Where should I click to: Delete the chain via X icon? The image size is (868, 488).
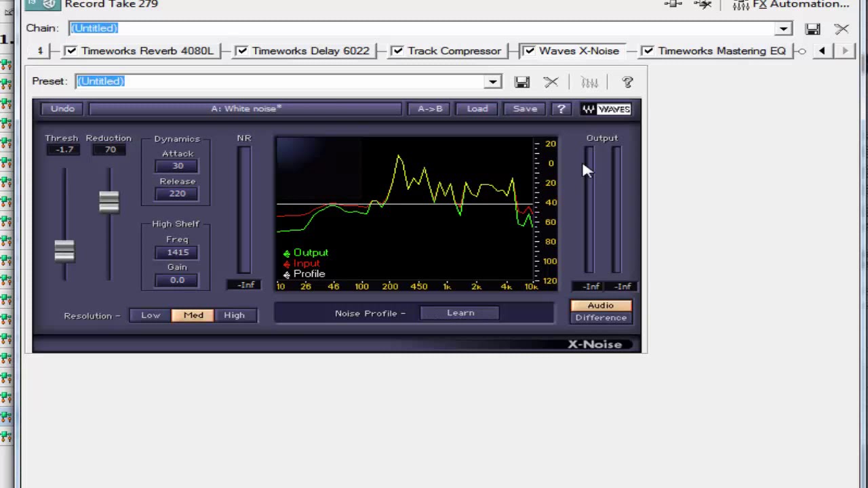click(842, 28)
